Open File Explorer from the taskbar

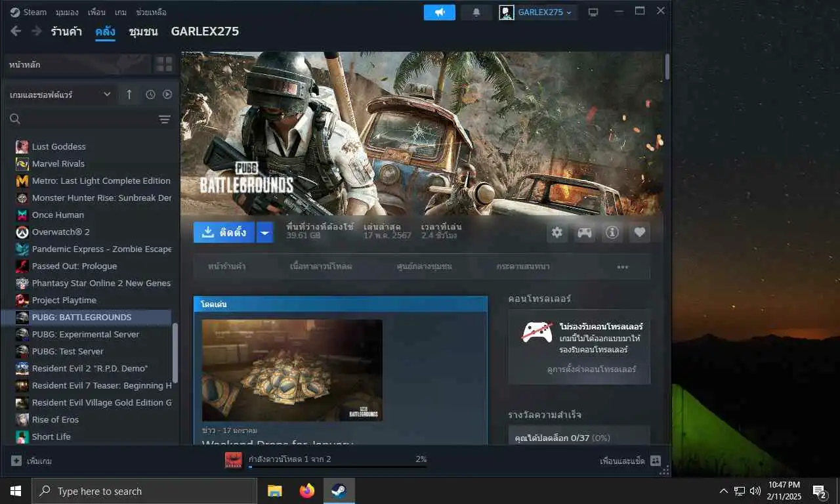click(x=274, y=491)
